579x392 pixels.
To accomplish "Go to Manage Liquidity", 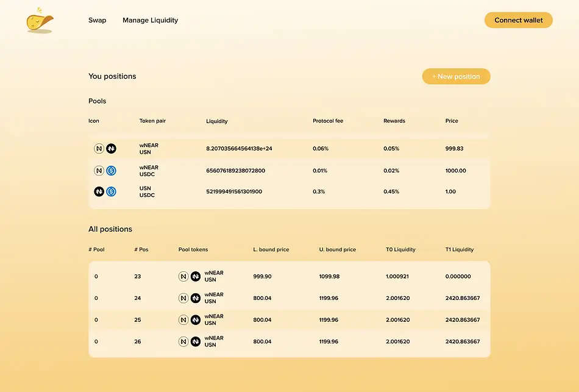I will (x=150, y=20).
